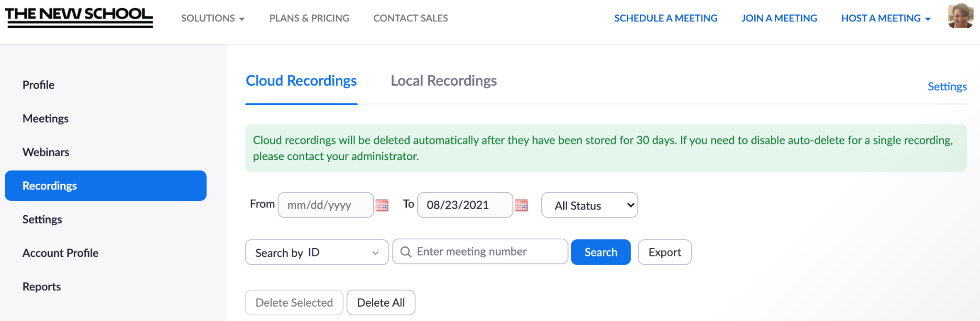Viewport: 980px width, 321px height.
Task: Open Meetings in the sidebar
Action: click(x=45, y=119)
